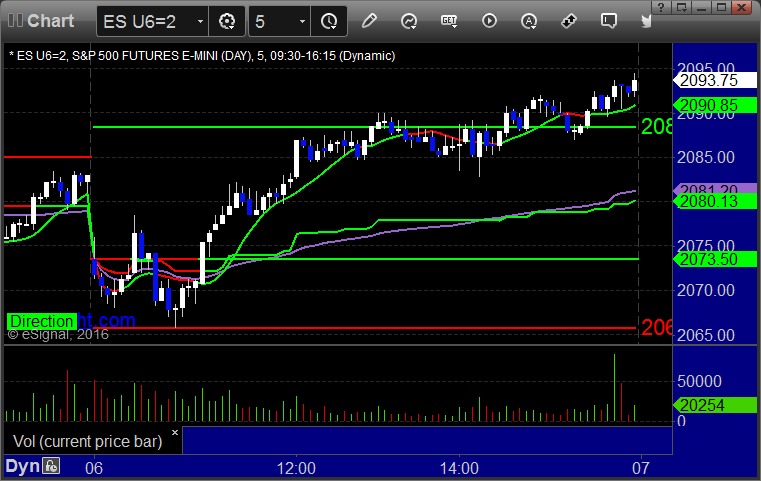Start bar replay with the play icon
The height and width of the screenshot is (481, 761).
click(x=489, y=21)
